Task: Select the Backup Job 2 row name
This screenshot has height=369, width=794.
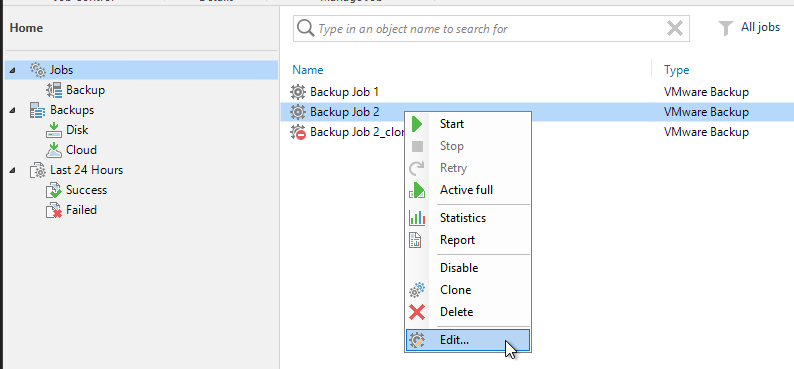Action: (345, 112)
